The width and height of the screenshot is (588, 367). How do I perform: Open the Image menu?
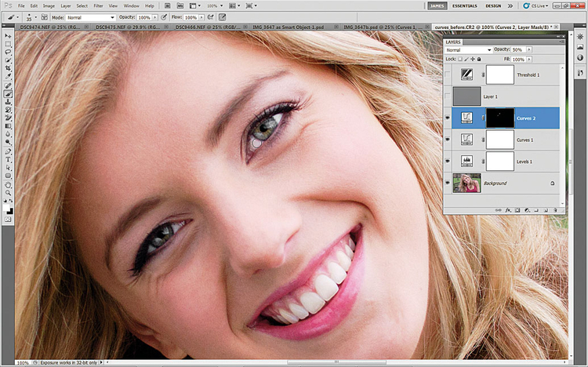(49, 6)
